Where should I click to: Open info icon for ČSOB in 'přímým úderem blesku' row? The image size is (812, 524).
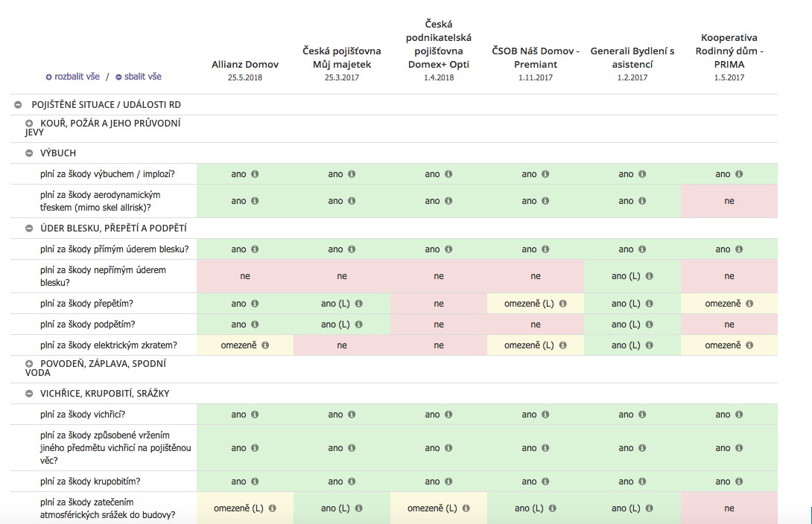(x=545, y=249)
